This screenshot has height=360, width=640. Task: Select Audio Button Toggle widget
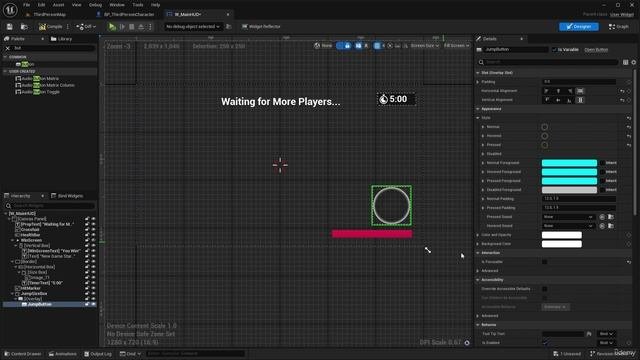pyautogui.click(x=38, y=92)
